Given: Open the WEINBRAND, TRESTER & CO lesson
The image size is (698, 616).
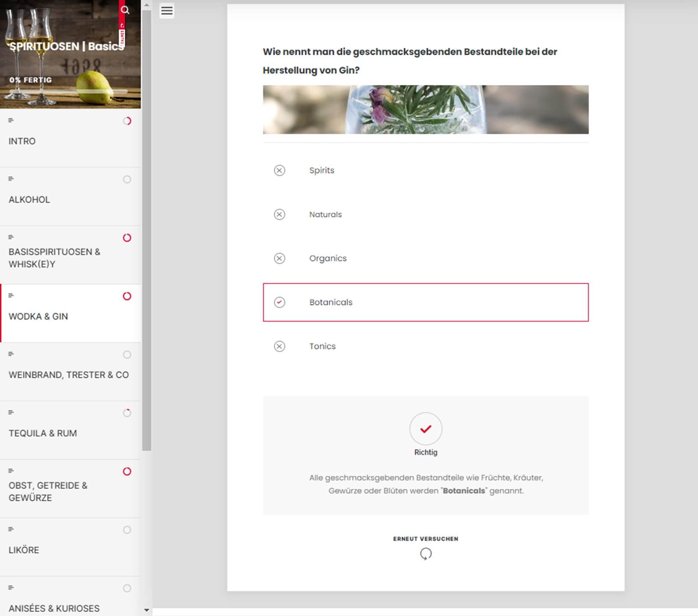Looking at the screenshot, I should coord(68,375).
